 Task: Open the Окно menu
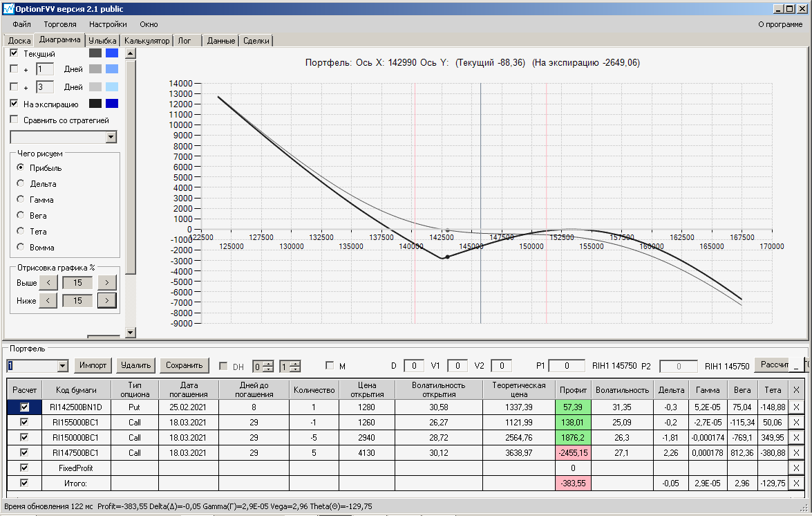pos(149,24)
